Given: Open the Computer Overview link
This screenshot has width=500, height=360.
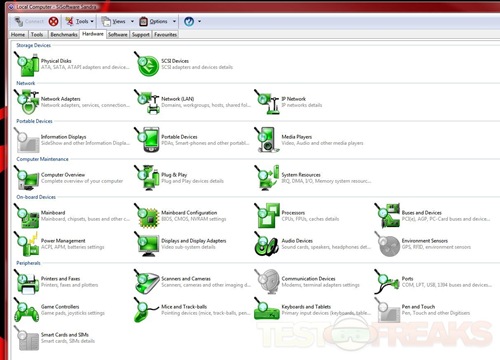Looking at the screenshot, I should [x=63, y=175].
